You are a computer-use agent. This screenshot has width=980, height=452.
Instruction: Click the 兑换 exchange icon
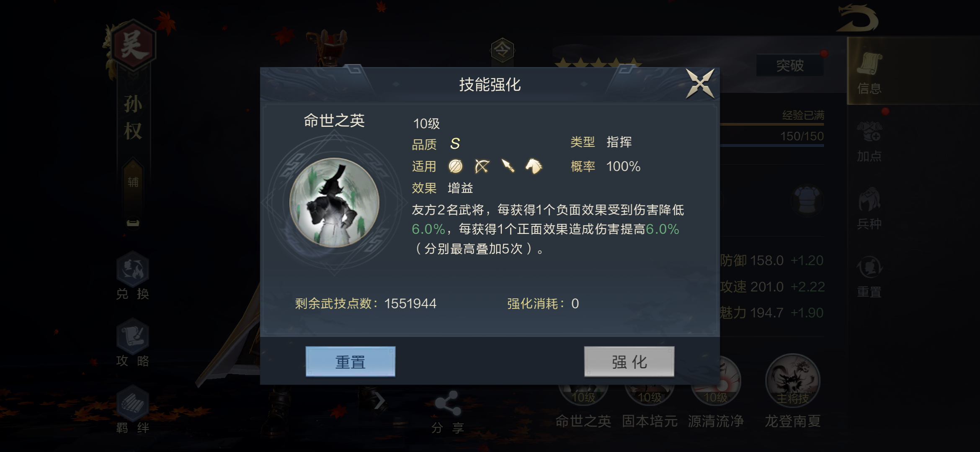click(133, 276)
